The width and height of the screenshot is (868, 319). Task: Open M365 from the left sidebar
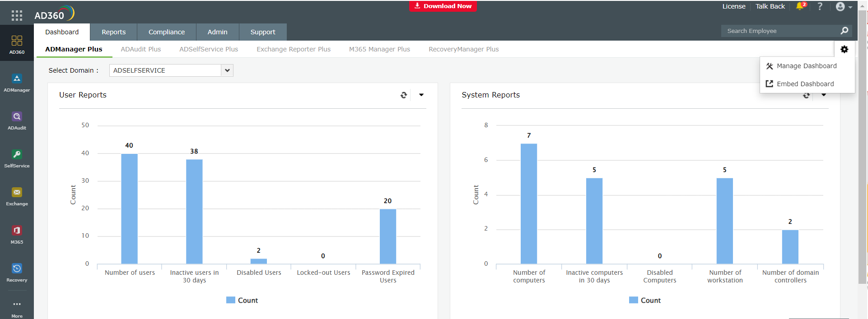tap(17, 235)
